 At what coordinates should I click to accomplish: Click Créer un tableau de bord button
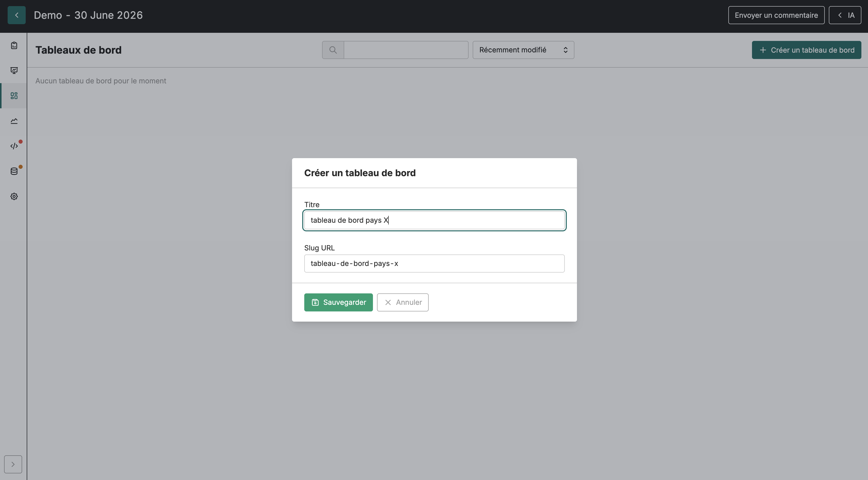[806, 50]
